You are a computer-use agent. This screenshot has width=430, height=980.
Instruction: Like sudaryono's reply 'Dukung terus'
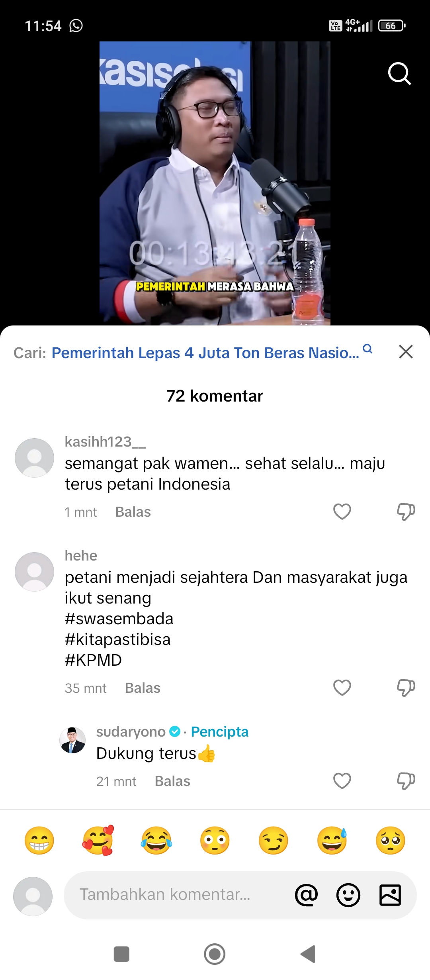[342, 781]
